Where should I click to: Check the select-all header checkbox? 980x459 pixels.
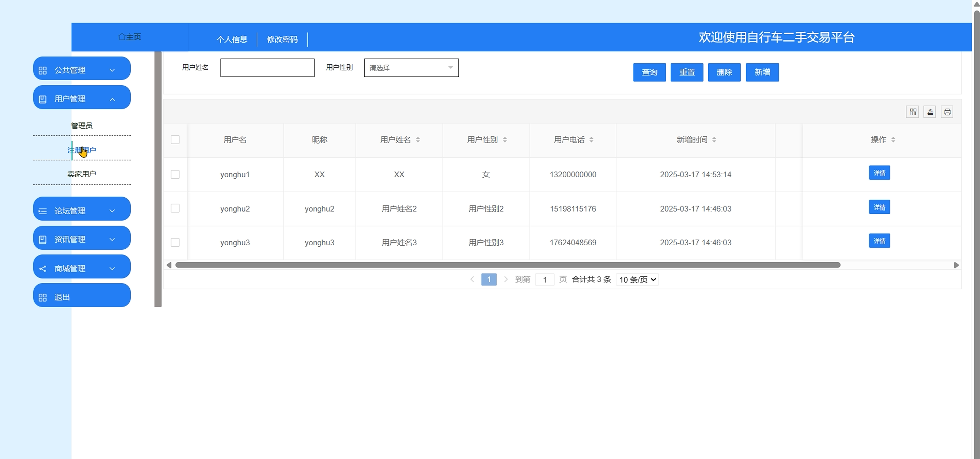(x=175, y=140)
